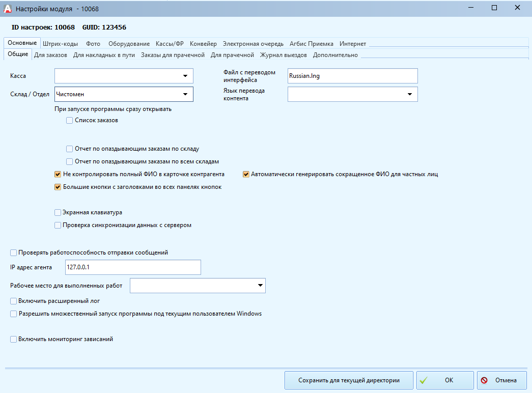
Task: Open the Интернет tab
Action: coord(353,44)
